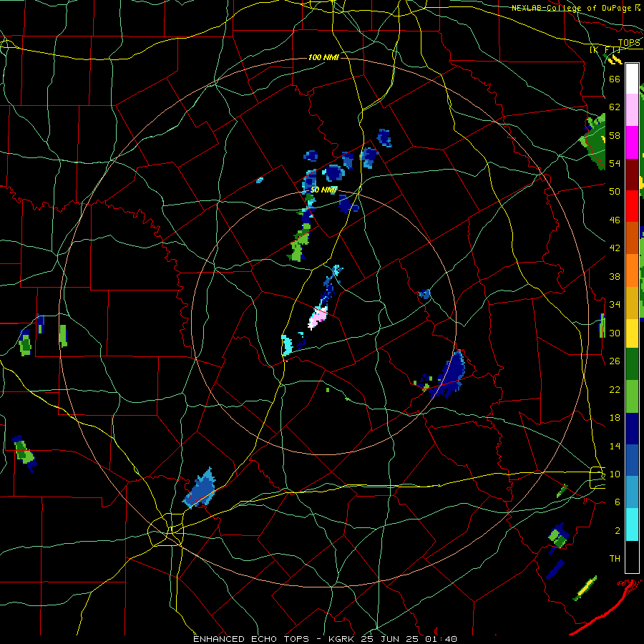This screenshot has height=644, width=644.
Task: Click the "26" legend value
Action: [x=615, y=361]
